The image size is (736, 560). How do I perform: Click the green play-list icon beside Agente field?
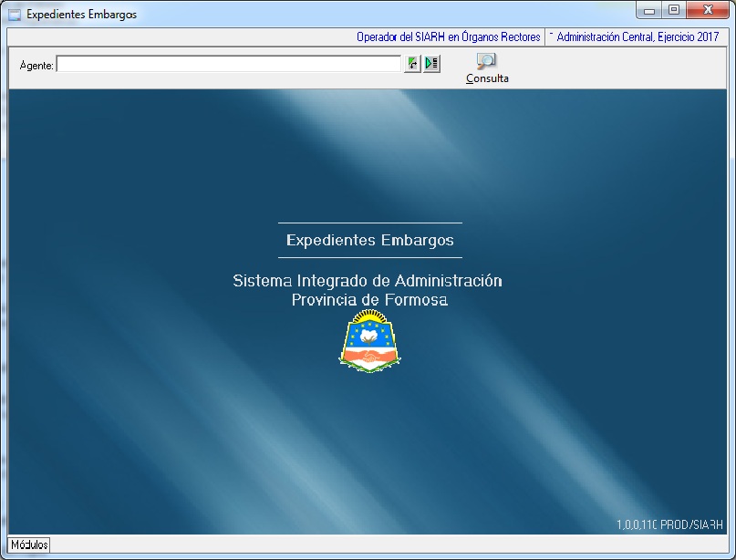coord(431,63)
